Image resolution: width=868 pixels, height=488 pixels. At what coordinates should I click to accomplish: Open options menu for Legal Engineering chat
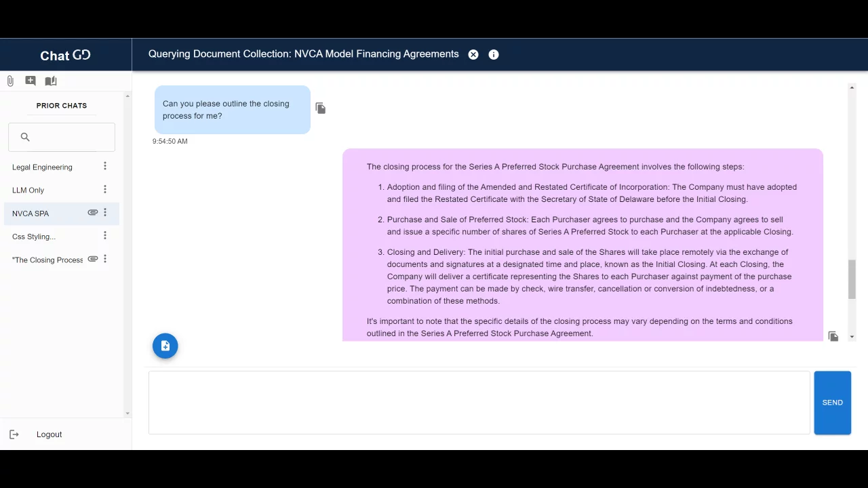point(105,166)
